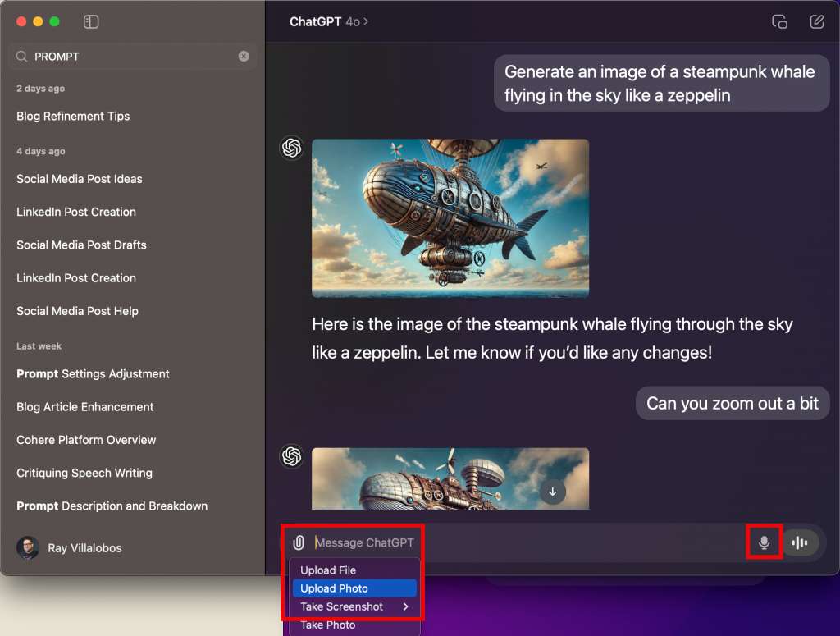Open the Blog Refinement Tips chat
This screenshot has width=840, height=636.
tap(73, 117)
